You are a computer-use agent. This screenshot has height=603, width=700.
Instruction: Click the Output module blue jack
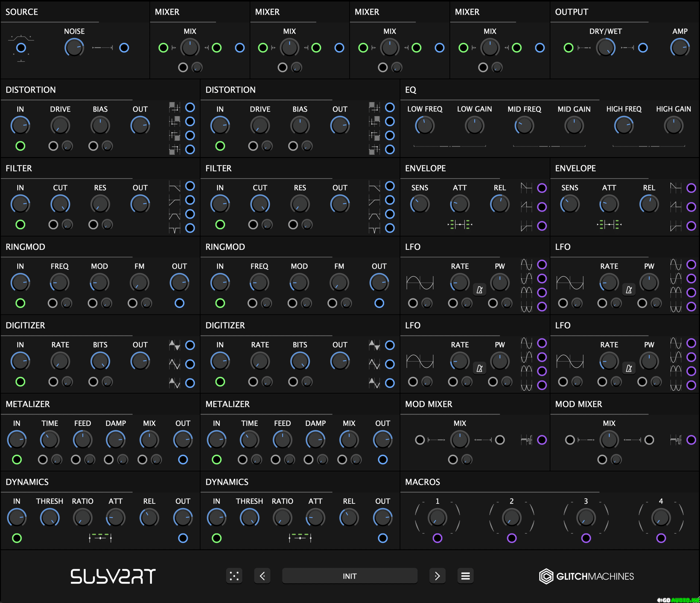(643, 48)
